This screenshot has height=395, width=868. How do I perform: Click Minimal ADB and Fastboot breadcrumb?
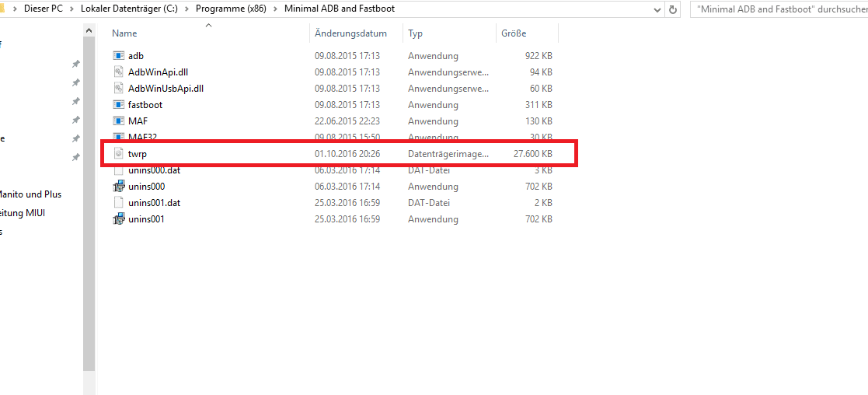340,9
